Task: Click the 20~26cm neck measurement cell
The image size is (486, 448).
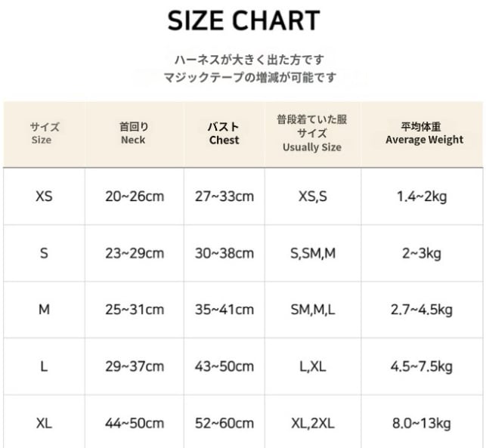Action: tap(134, 196)
